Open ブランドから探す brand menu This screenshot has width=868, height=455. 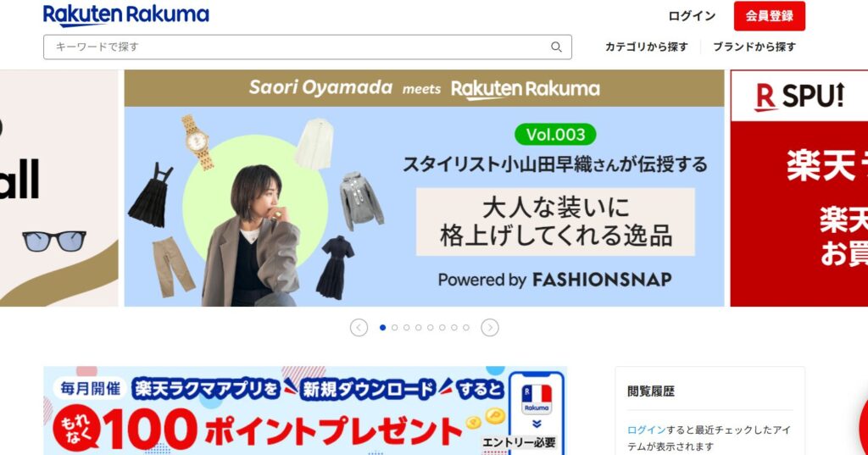point(754,47)
